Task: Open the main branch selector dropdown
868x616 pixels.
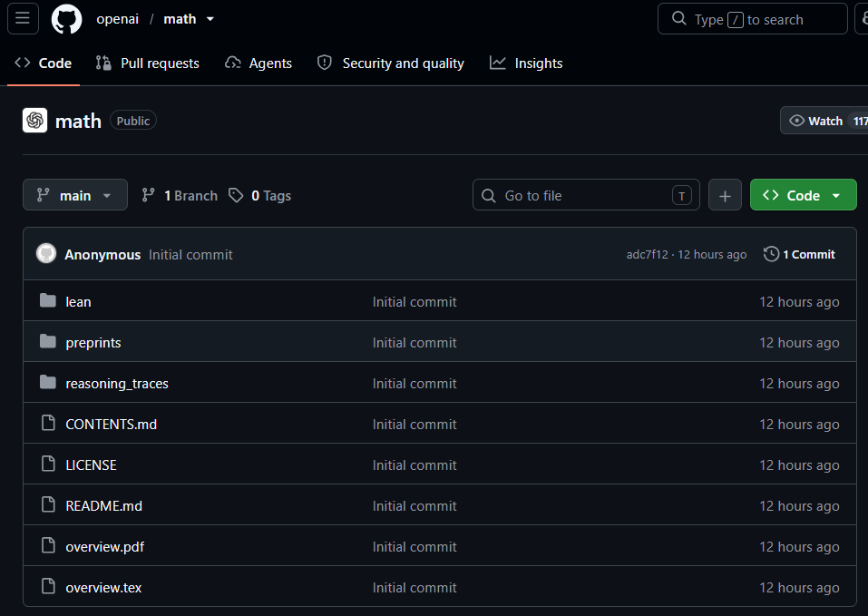Action: point(75,195)
